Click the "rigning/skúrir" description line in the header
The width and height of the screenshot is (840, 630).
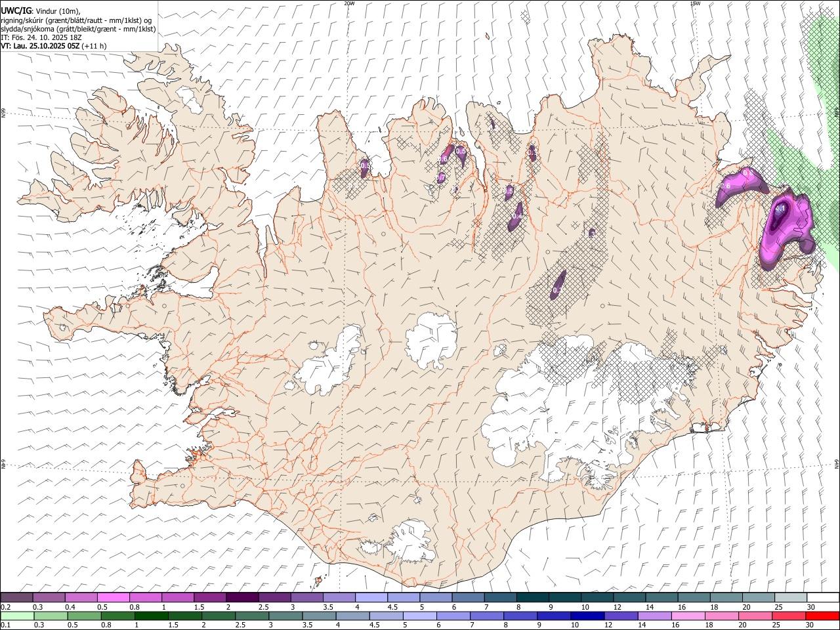[76, 20]
